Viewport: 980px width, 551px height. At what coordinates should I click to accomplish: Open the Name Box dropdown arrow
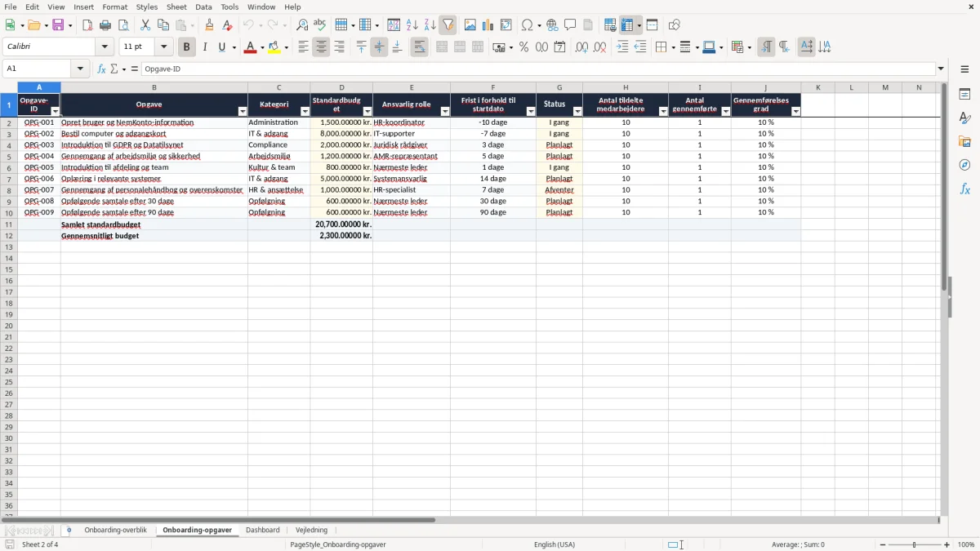[80, 69]
